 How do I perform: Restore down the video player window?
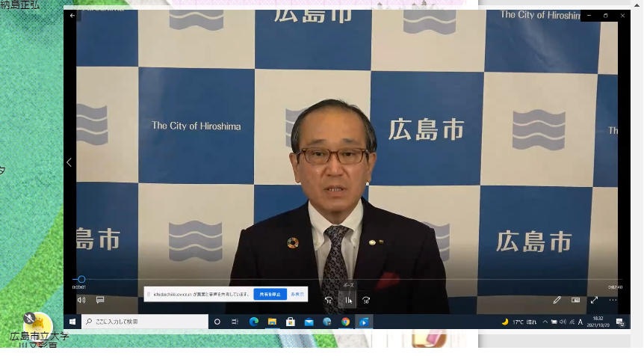point(605,16)
